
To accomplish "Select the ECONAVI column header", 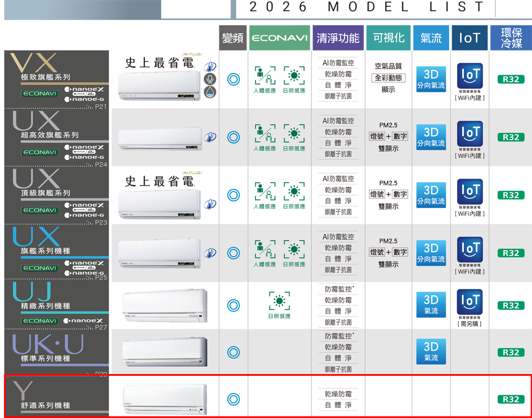I will click(x=279, y=38).
